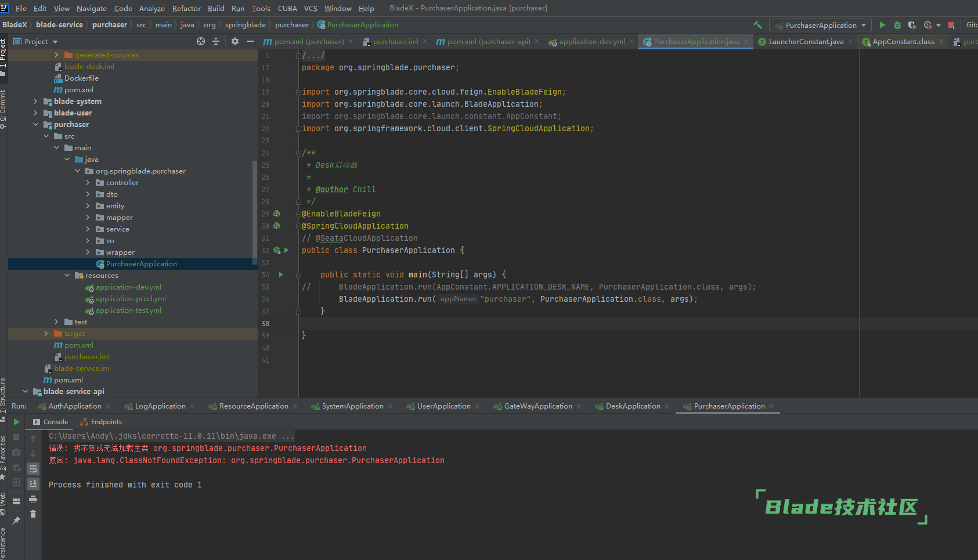
Task: Collapse the resources folder
Action: pyautogui.click(x=67, y=276)
